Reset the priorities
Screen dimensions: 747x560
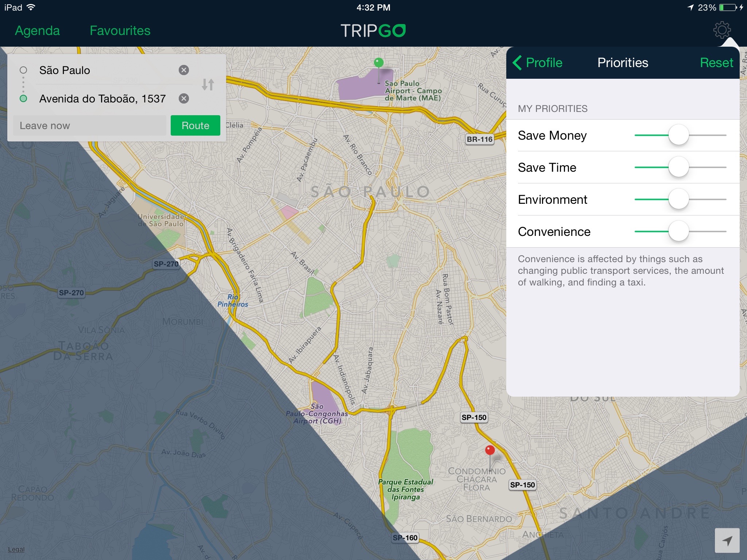pyautogui.click(x=716, y=63)
